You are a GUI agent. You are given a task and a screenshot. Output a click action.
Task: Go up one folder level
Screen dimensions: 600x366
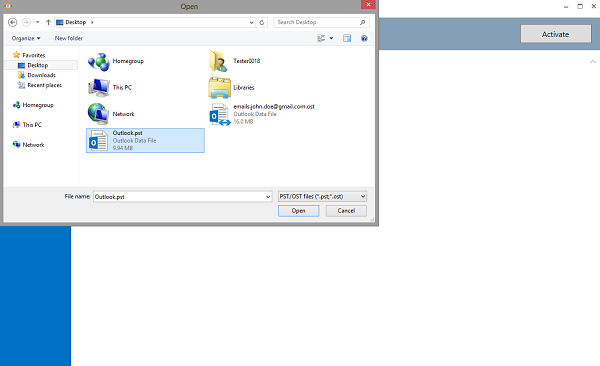(48, 22)
